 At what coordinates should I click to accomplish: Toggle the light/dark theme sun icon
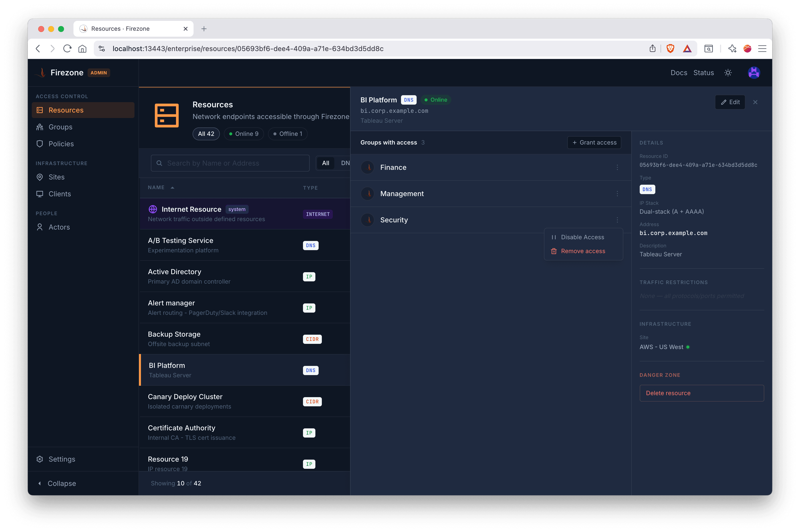(x=728, y=72)
